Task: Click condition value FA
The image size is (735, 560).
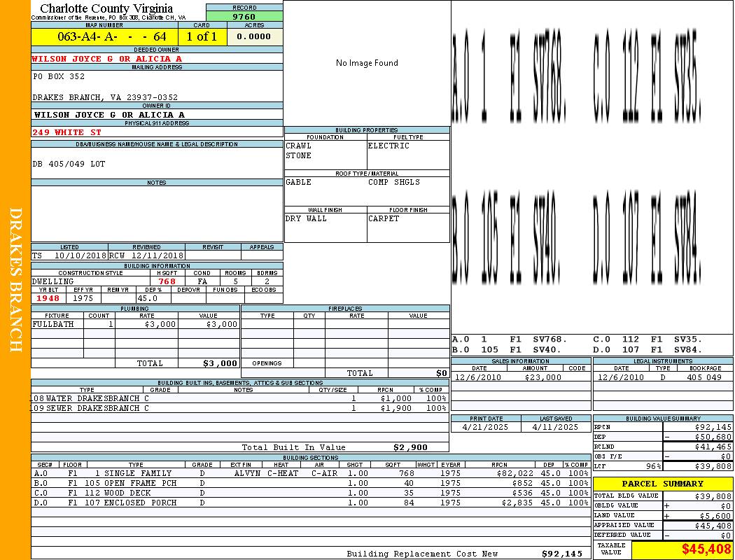Action: [x=202, y=281]
